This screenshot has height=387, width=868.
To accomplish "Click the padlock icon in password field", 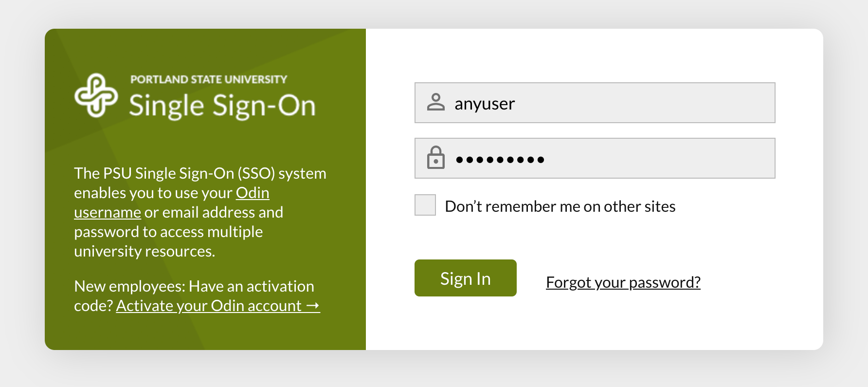I will (435, 158).
